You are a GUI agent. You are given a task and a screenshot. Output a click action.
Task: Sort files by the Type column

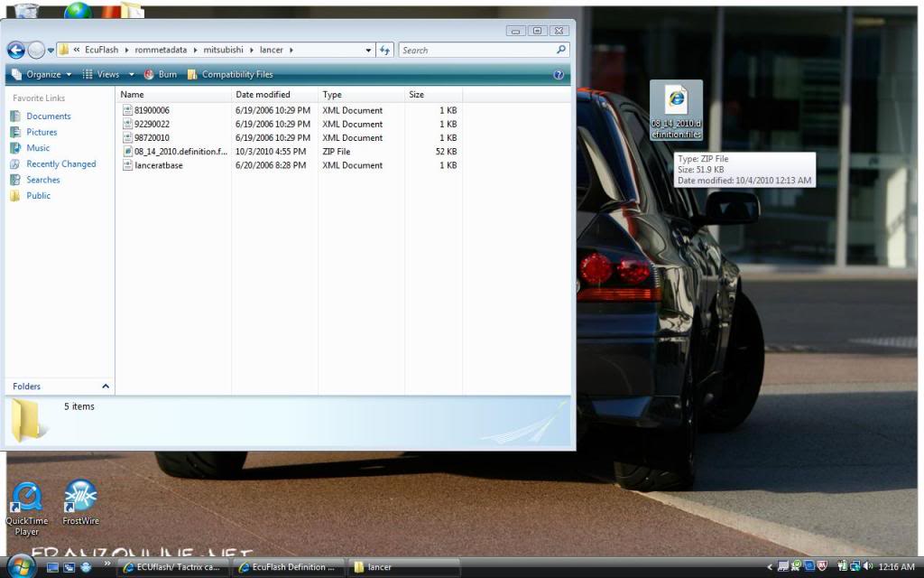tap(361, 94)
